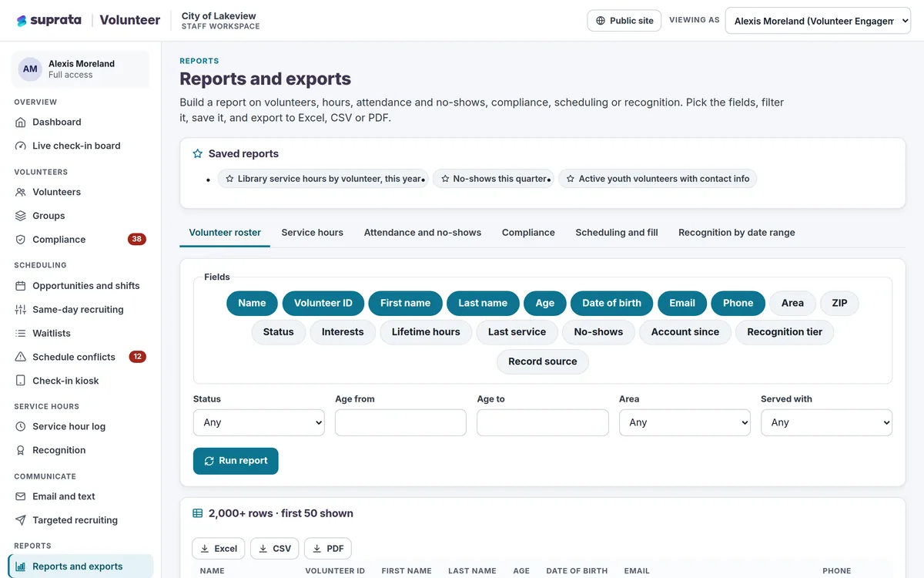924x578 pixels.
Task: Click the Compliance badge showing 38
Action: [x=137, y=240]
